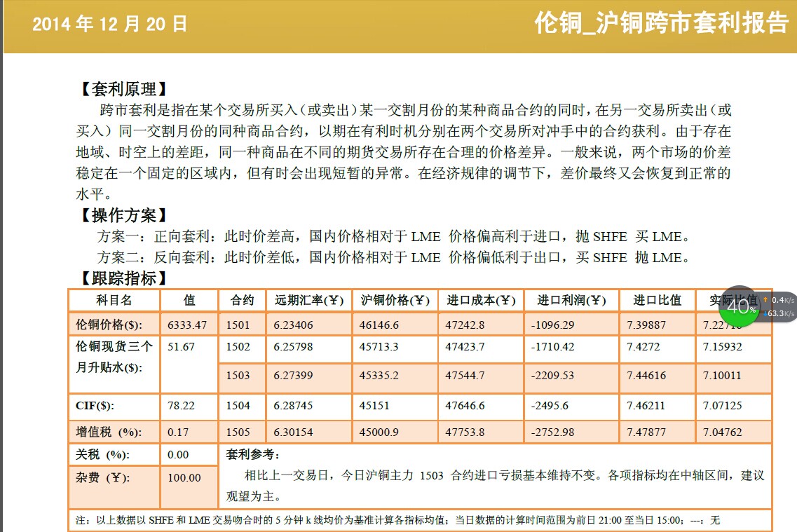The image size is (797, 532).
Task: Click the footnote beginning 注：以上数据以
Action: [398, 520]
